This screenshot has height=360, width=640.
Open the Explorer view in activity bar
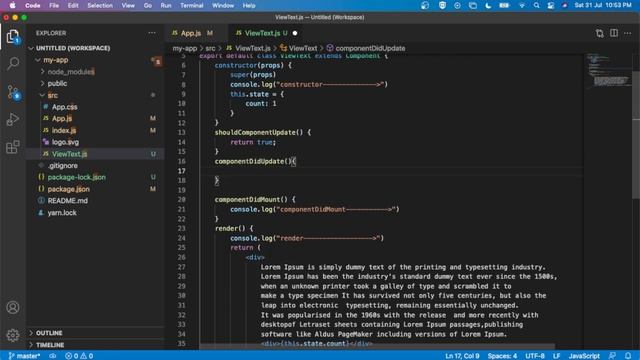13,37
